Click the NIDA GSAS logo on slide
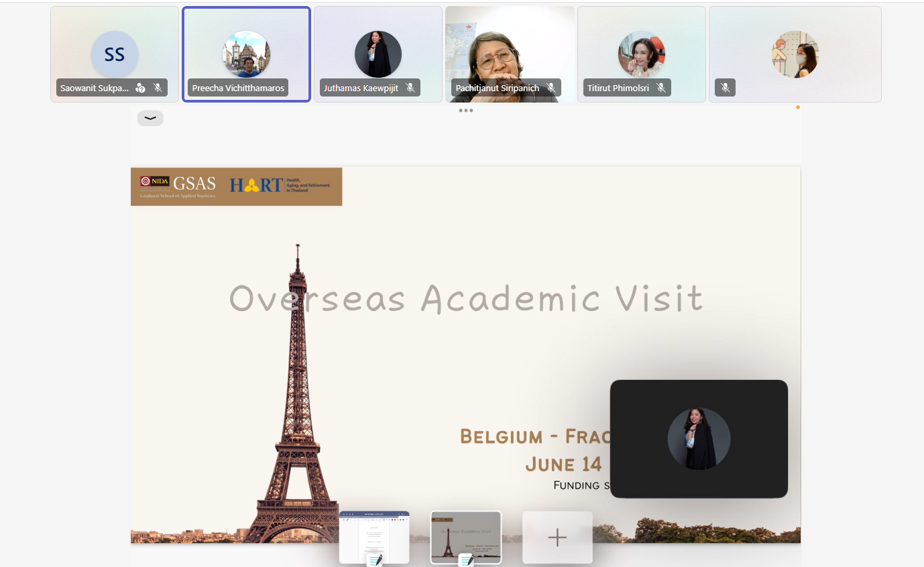 178,186
